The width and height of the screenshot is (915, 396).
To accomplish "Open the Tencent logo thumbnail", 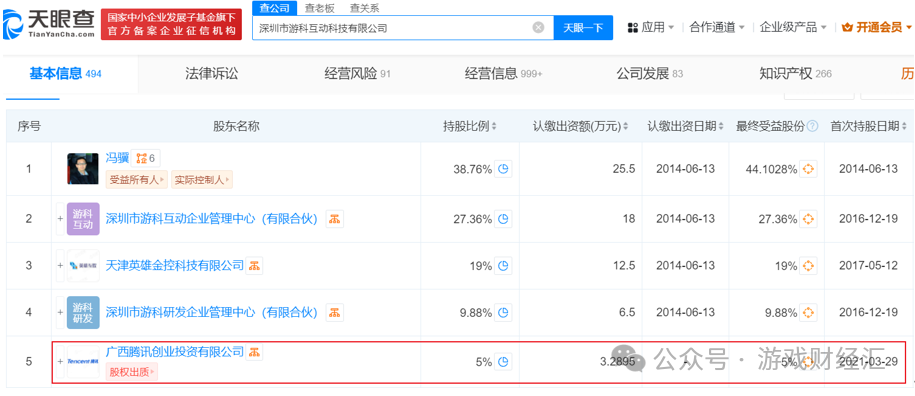I will [x=83, y=362].
